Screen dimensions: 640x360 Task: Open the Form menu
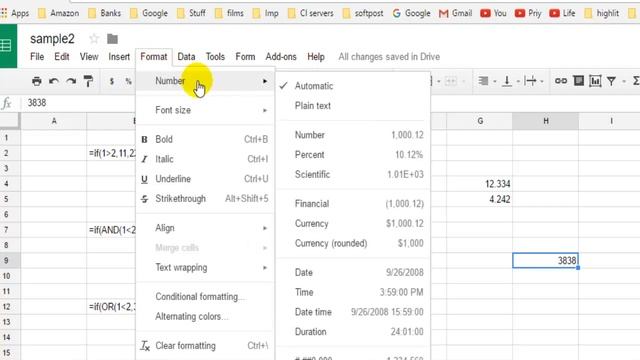coord(245,57)
